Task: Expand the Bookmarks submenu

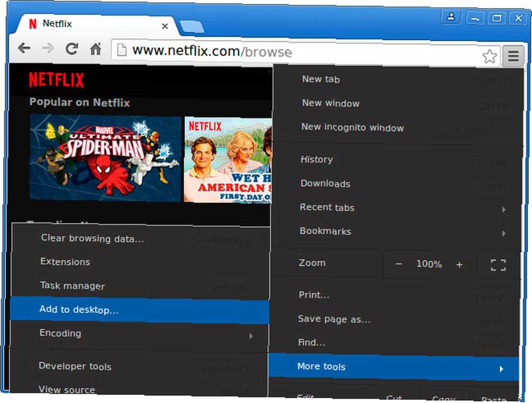Action: tap(397, 232)
